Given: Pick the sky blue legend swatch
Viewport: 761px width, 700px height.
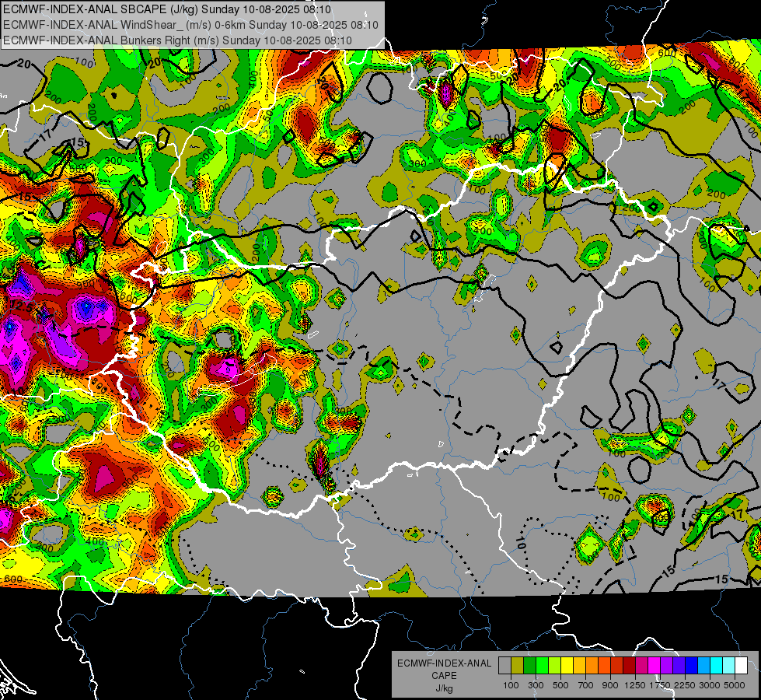Looking at the screenshot, I should click(703, 666).
